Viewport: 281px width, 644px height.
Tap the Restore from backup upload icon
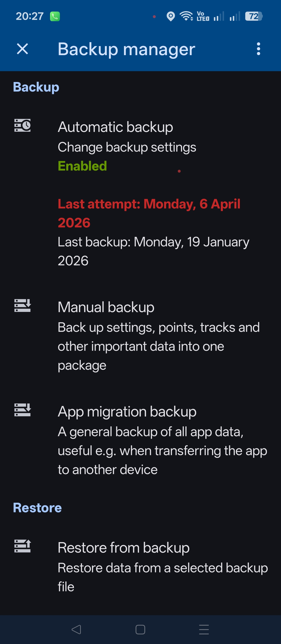click(x=22, y=546)
